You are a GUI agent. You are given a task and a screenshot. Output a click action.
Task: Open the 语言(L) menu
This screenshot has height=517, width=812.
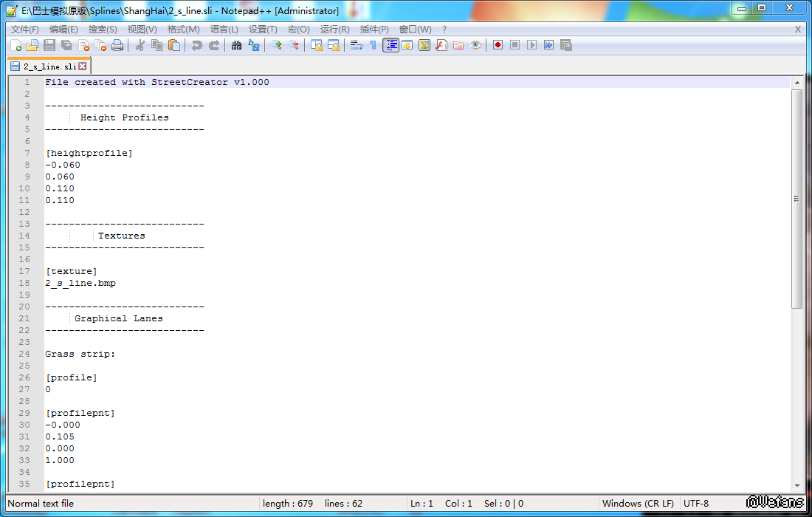click(224, 30)
